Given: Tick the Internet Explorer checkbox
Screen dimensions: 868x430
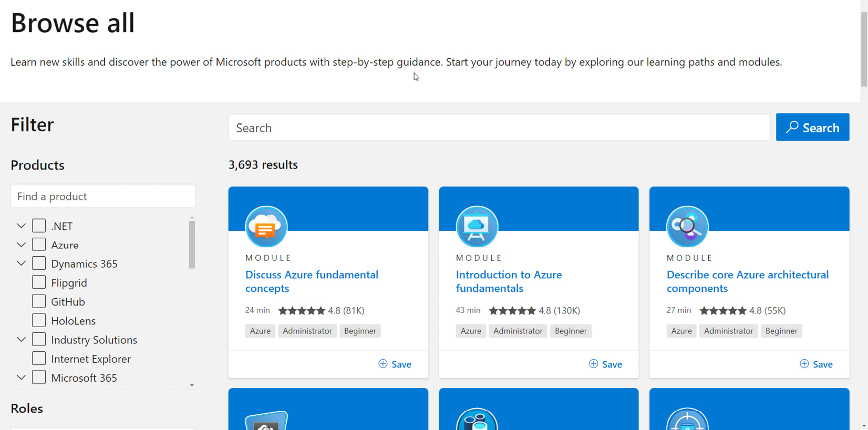Looking at the screenshot, I should [x=39, y=359].
